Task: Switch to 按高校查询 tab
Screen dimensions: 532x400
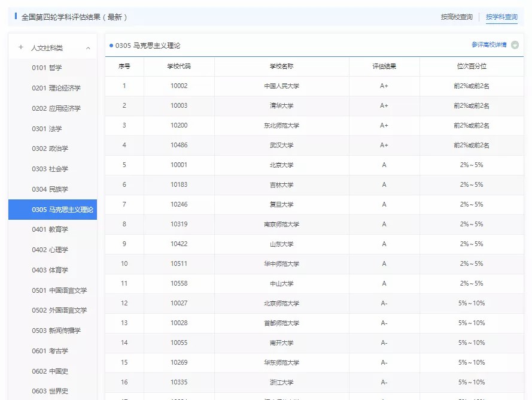Action: click(457, 17)
